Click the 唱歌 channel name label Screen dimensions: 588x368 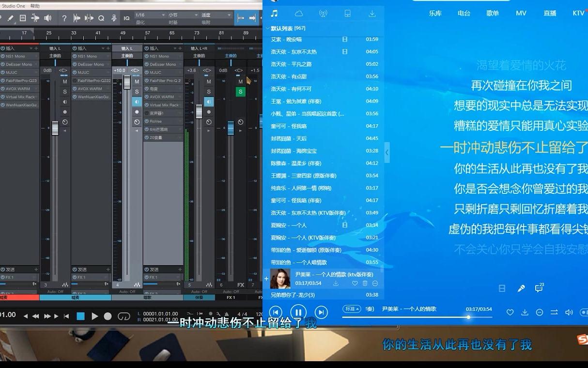[147, 298]
